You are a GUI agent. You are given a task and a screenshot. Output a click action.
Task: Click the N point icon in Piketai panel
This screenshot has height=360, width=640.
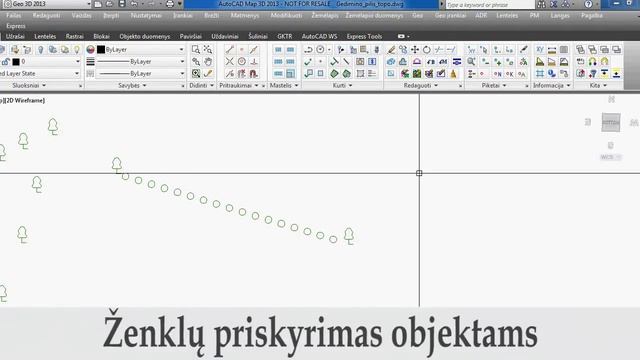(498, 74)
